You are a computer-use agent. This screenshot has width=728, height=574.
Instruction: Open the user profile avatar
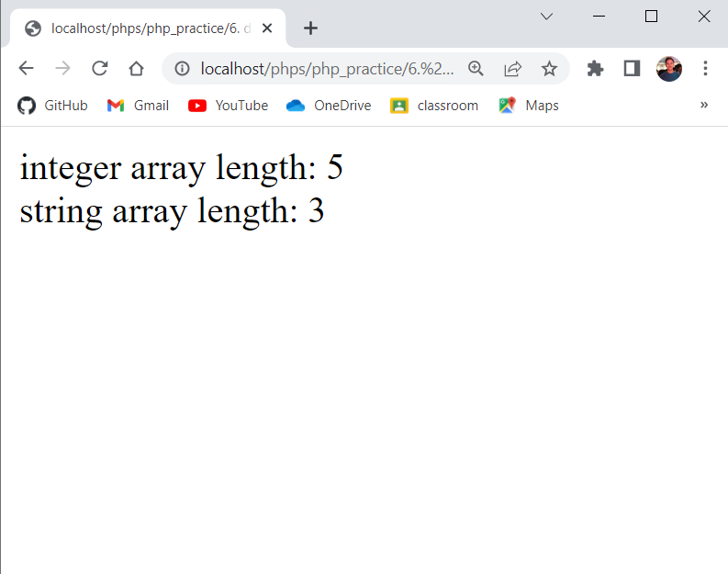[668, 68]
